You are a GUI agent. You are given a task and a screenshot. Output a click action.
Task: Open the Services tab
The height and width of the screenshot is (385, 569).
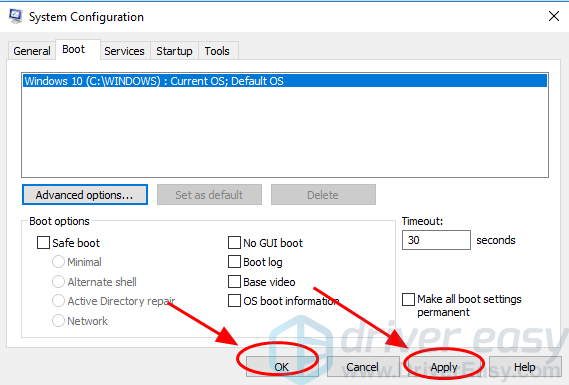(x=124, y=51)
